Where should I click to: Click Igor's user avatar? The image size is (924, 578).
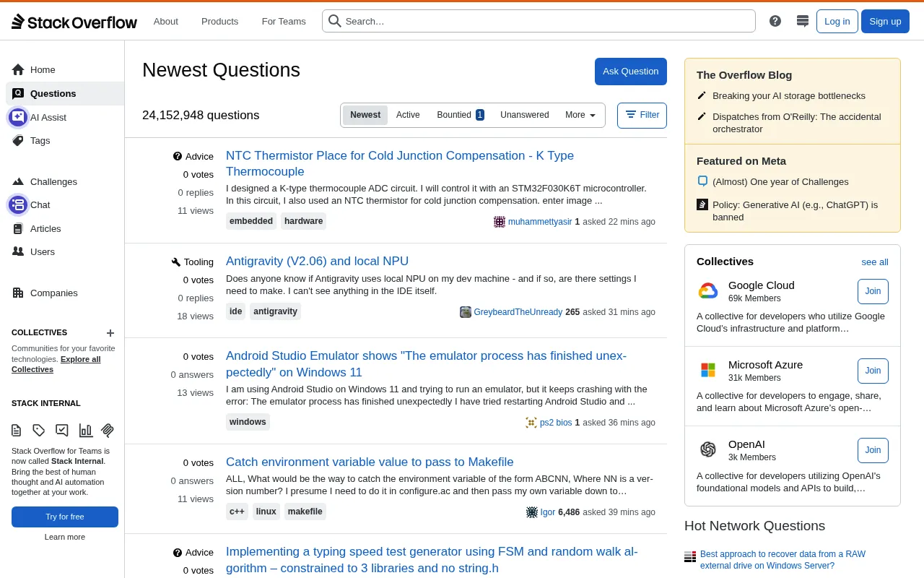(532, 512)
